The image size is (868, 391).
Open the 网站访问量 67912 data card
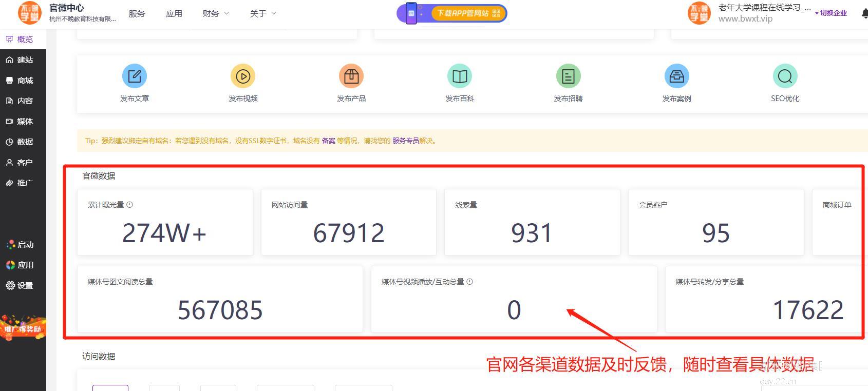pyautogui.click(x=348, y=223)
